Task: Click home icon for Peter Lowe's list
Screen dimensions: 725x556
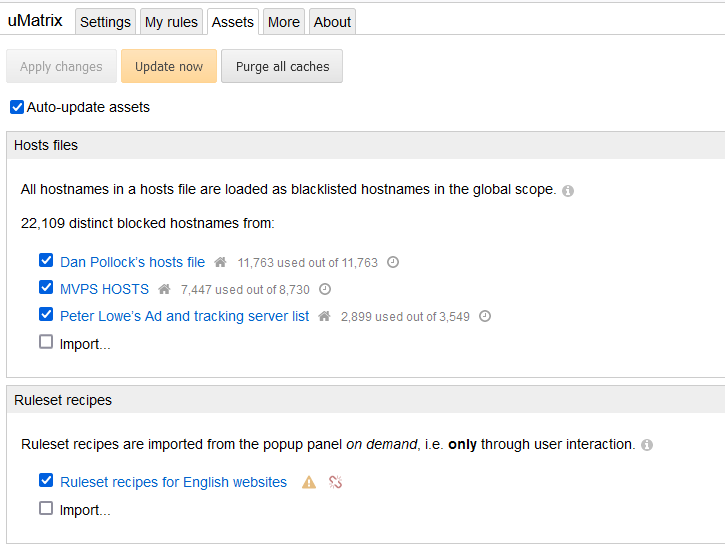Action: click(x=324, y=317)
